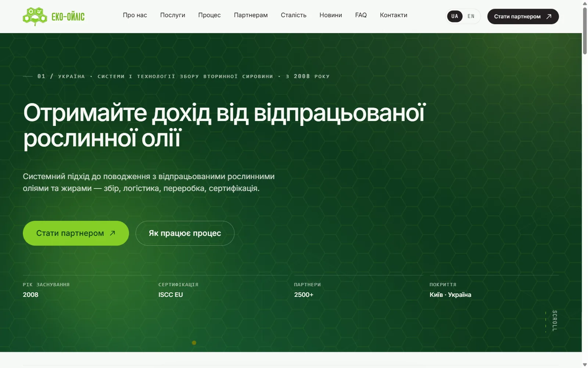Screen dimensions: 588x368
Task: Click the ISCC EU certification value
Action: point(171,295)
